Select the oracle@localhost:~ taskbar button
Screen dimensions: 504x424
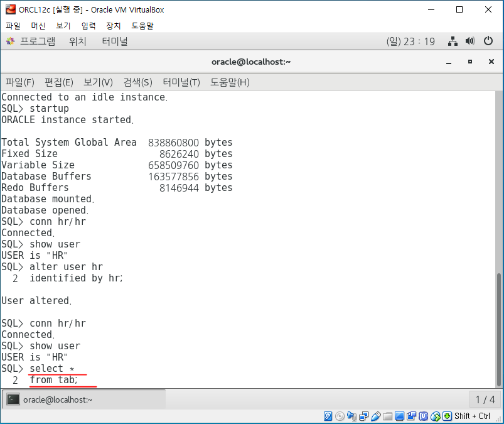coord(84,400)
